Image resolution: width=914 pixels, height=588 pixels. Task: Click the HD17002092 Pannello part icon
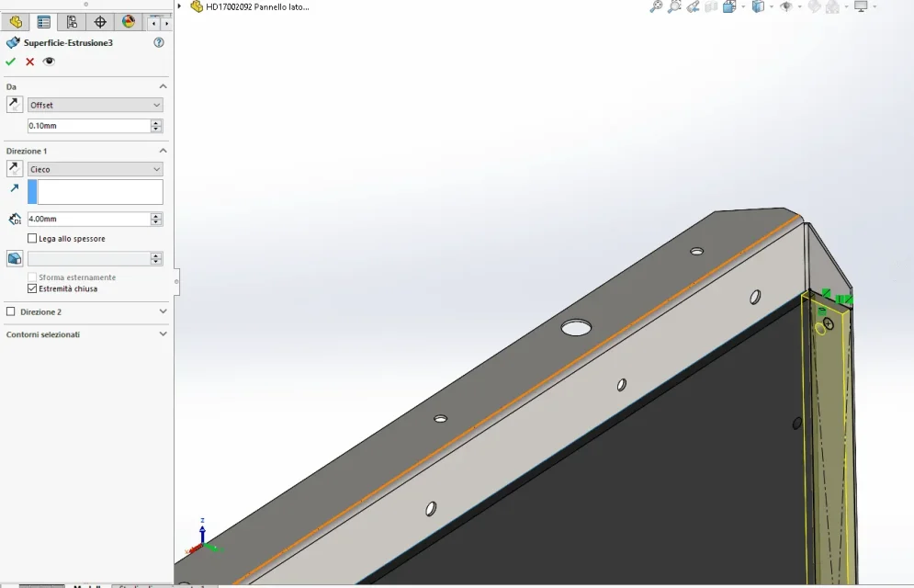[197, 7]
